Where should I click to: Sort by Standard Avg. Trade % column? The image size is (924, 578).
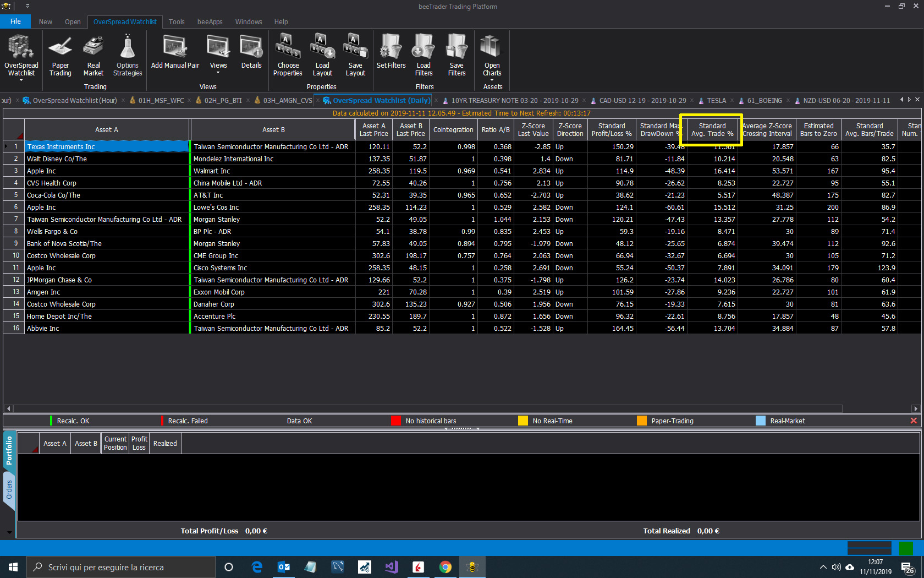tap(712, 130)
